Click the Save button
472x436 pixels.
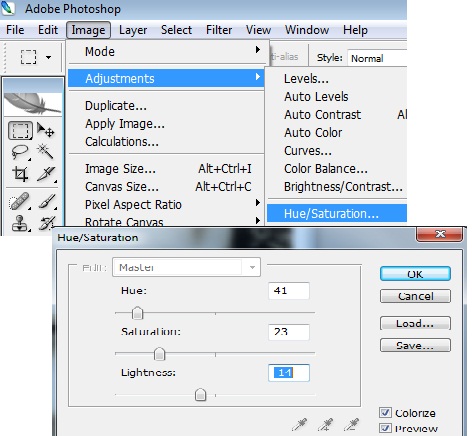click(x=415, y=345)
